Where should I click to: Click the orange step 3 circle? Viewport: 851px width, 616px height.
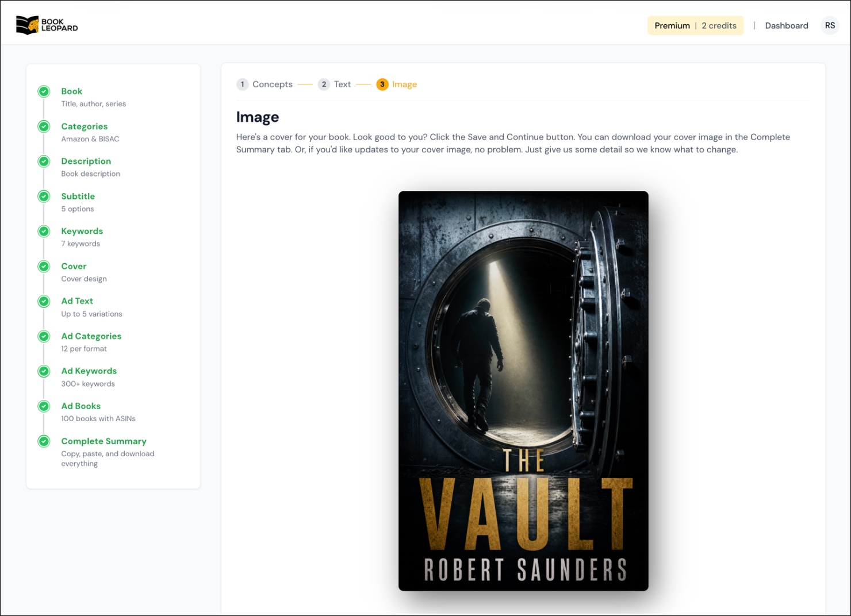pos(382,84)
